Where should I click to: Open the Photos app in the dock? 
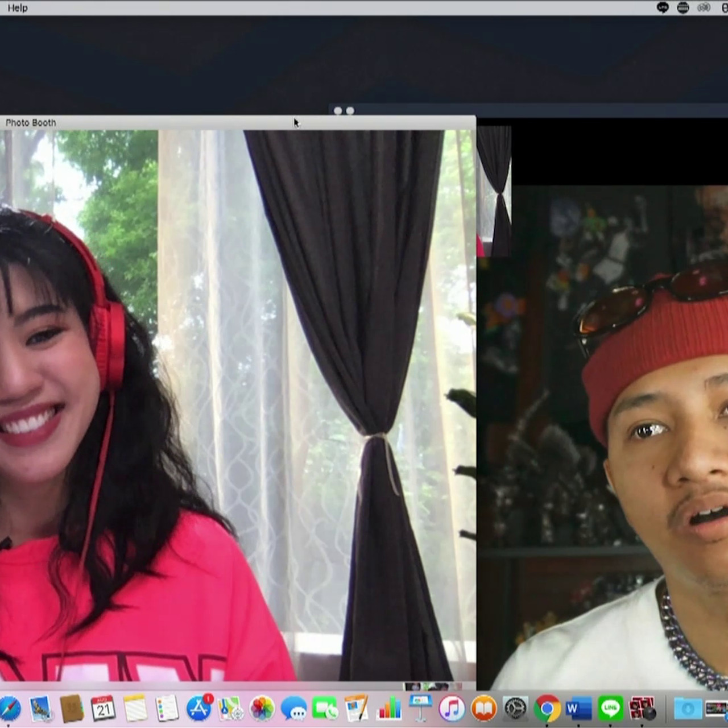[x=262, y=709]
